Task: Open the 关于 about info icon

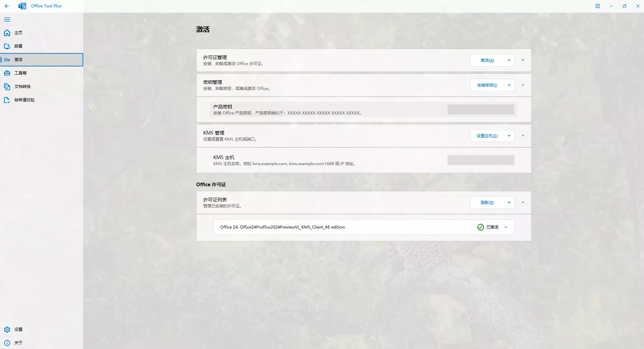Action: click(x=7, y=343)
